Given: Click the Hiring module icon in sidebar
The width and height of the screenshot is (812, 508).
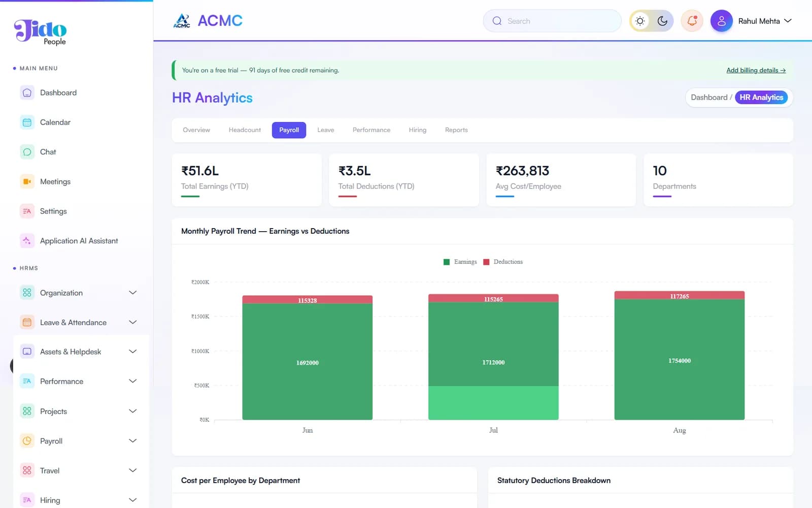Looking at the screenshot, I should tap(27, 500).
